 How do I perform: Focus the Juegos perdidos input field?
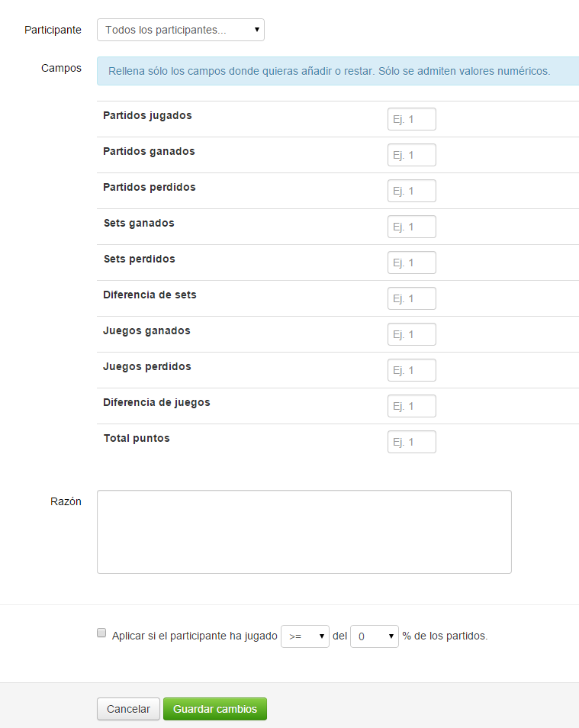412,370
